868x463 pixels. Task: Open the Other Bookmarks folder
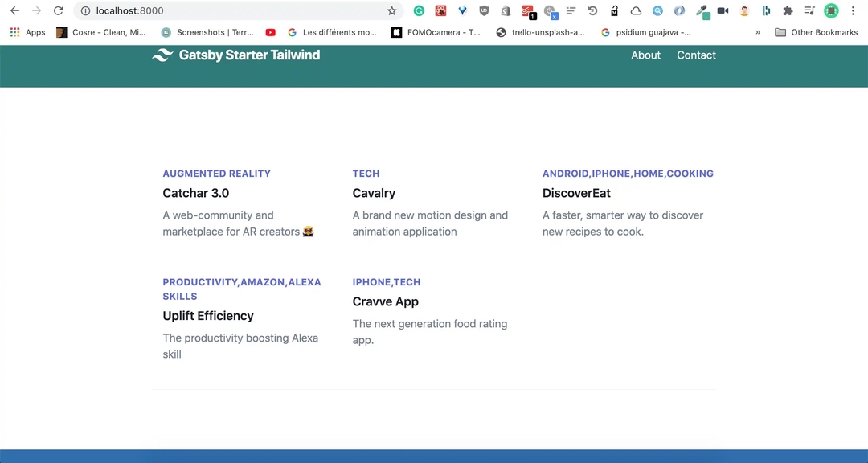817,32
